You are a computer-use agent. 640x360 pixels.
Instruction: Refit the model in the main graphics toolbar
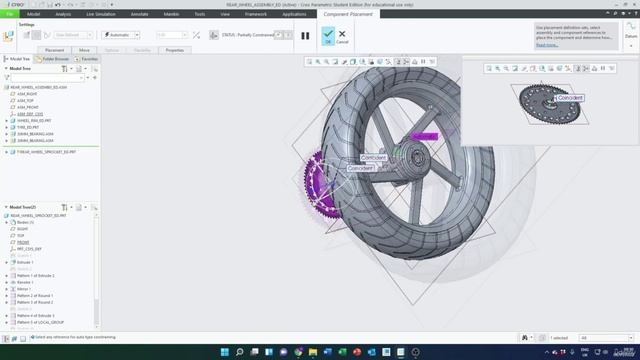(x=309, y=62)
